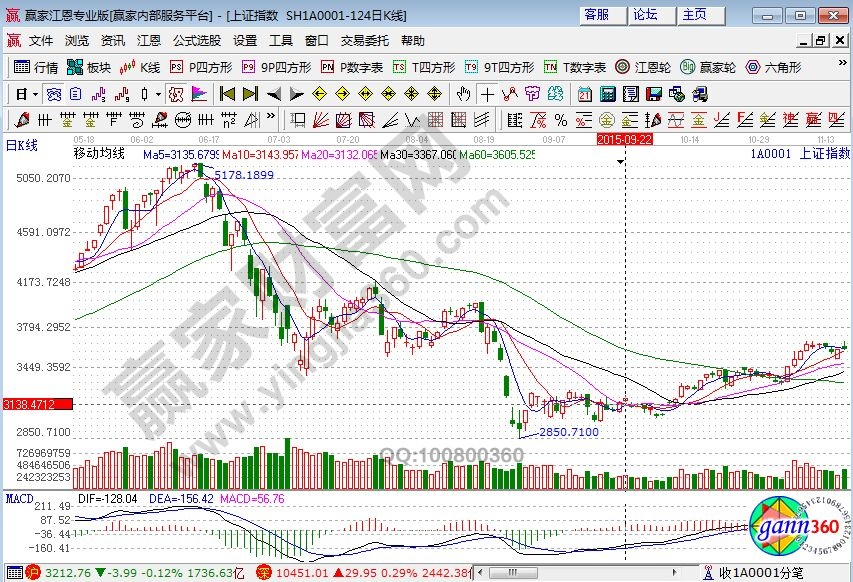The width and height of the screenshot is (853, 582).
Task: Toggle the T数字表 number table
Action: pos(575,67)
